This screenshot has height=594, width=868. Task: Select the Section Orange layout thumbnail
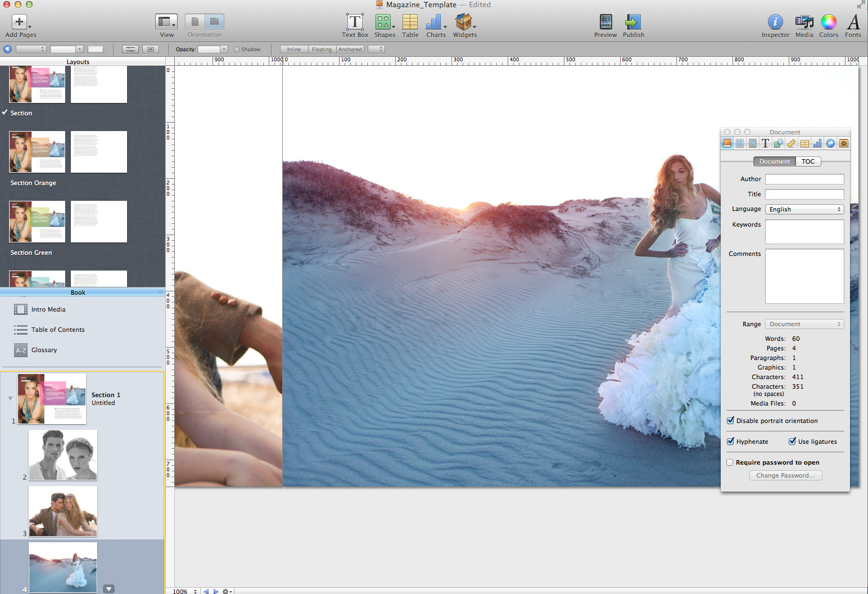point(37,152)
